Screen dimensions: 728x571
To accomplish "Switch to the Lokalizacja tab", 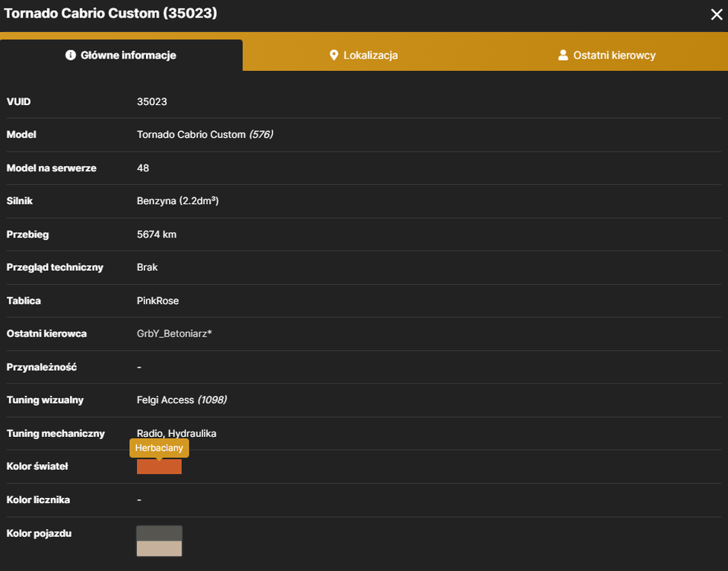I will pos(364,56).
